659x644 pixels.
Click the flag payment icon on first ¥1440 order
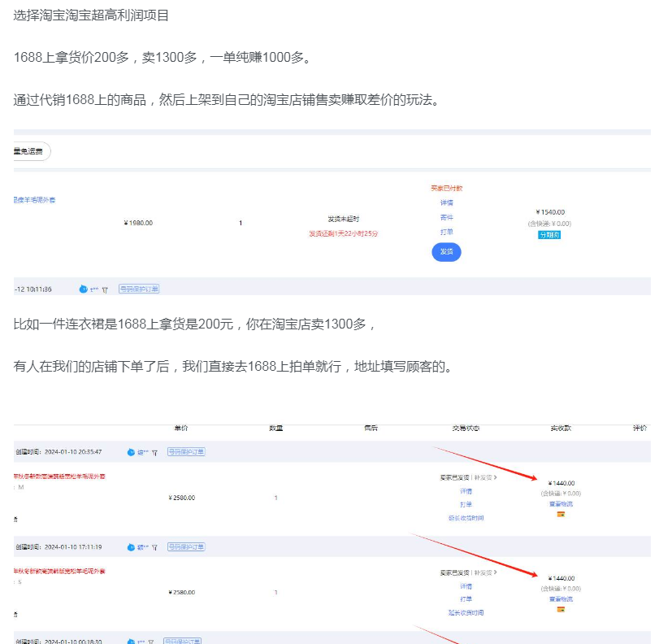pyautogui.click(x=560, y=515)
